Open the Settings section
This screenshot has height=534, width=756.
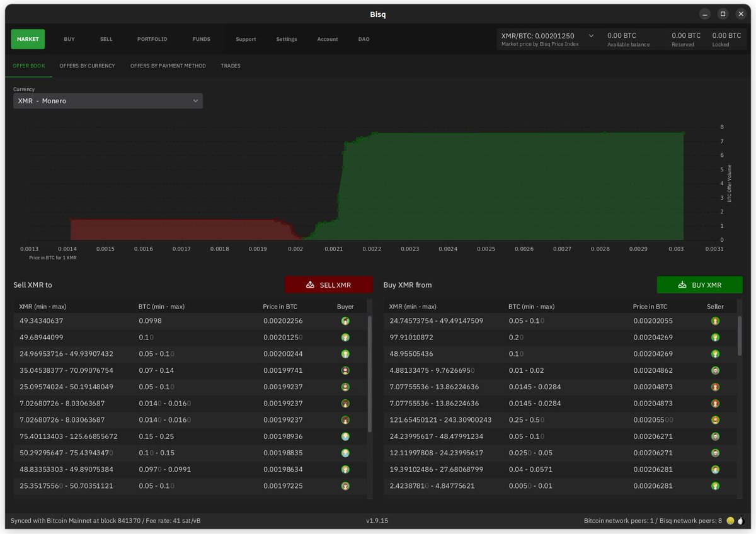click(x=287, y=39)
